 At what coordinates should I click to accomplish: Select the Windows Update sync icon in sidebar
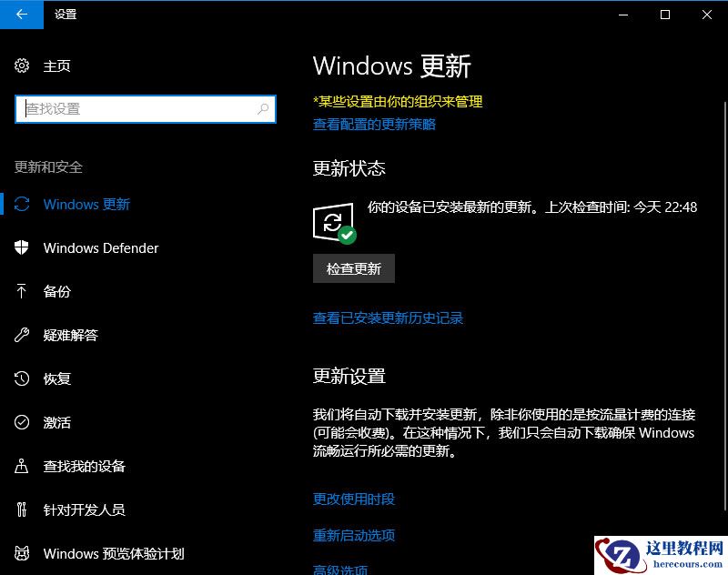pos(22,205)
